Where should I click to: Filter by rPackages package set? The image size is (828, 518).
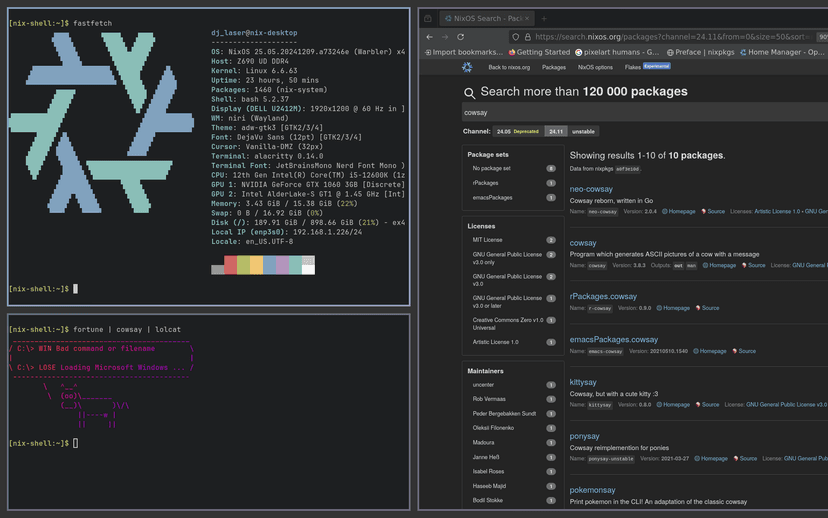coord(486,183)
